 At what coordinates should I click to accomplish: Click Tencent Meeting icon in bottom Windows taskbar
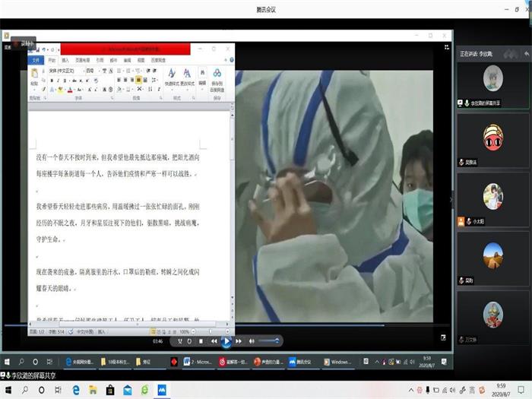(x=162, y=390)
